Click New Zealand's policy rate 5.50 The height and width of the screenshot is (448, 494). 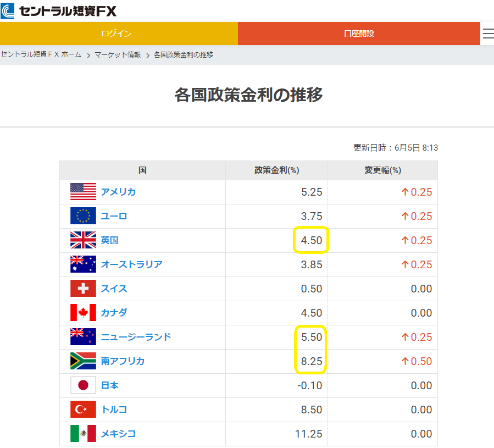(x=312, y=337)
